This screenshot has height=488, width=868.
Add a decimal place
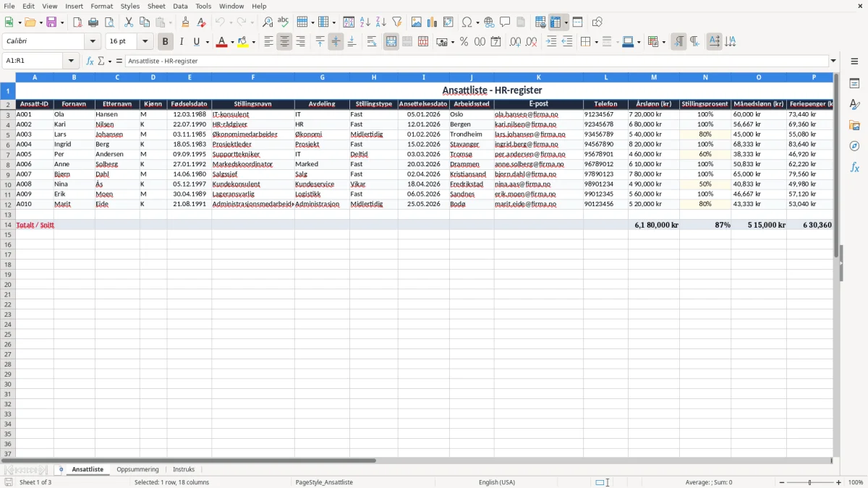(x=516, y=42)
